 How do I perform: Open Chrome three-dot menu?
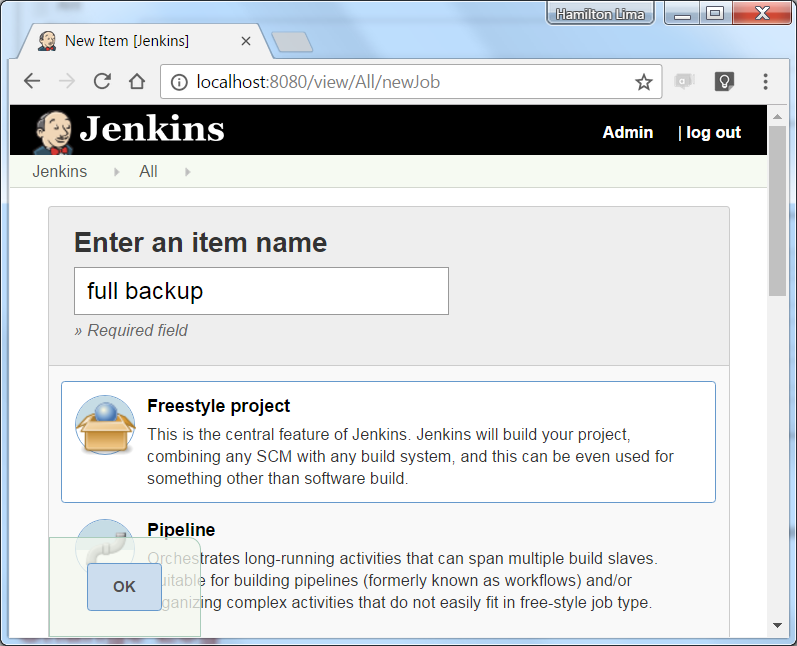765,81
